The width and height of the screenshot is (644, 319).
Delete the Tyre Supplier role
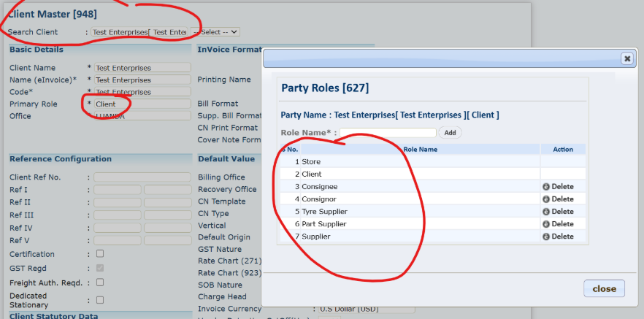point(558,212)
